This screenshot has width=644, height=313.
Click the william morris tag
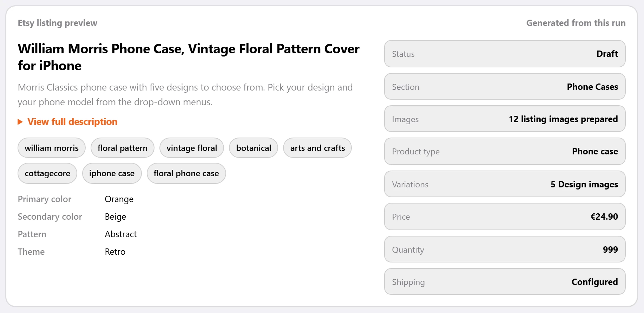[x=52, y=148]
